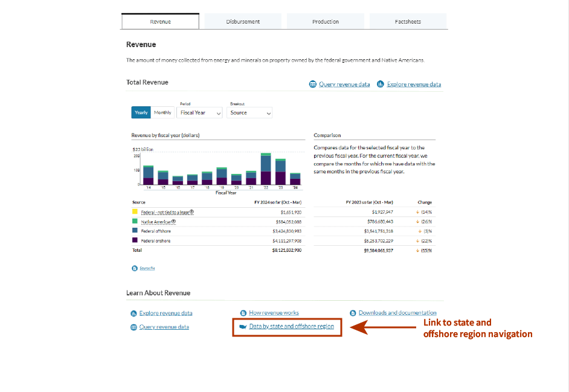Click the Source file icon below the table

pyautogui.click(x=134, y=268)
